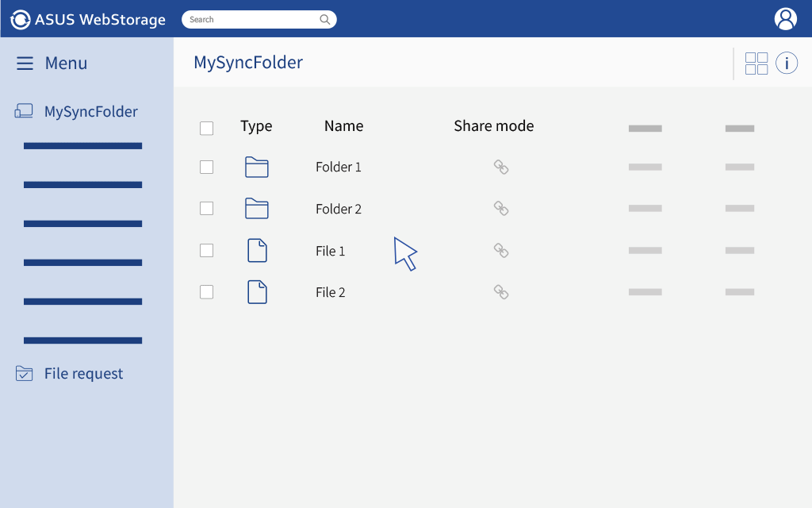Switch to grid view icon

point(756,63)
